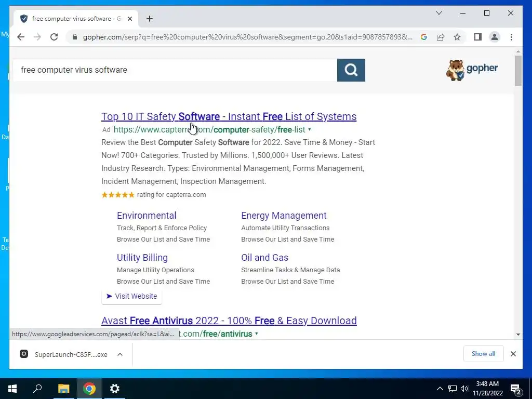
Task: Bookmark this tab with the star
Action: tap(457, 37)
